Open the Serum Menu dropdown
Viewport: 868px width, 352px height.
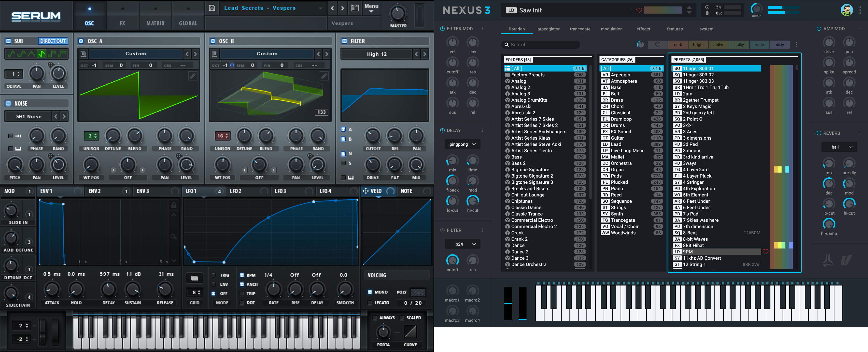[371, 8]
